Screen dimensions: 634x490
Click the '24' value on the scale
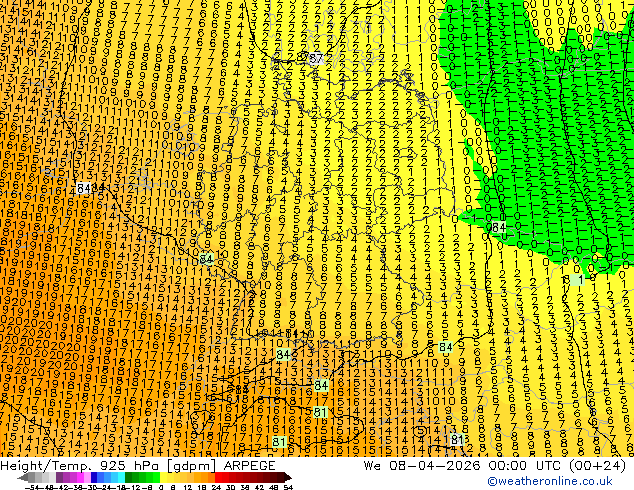pyautogui.click(x=216, y=487)
